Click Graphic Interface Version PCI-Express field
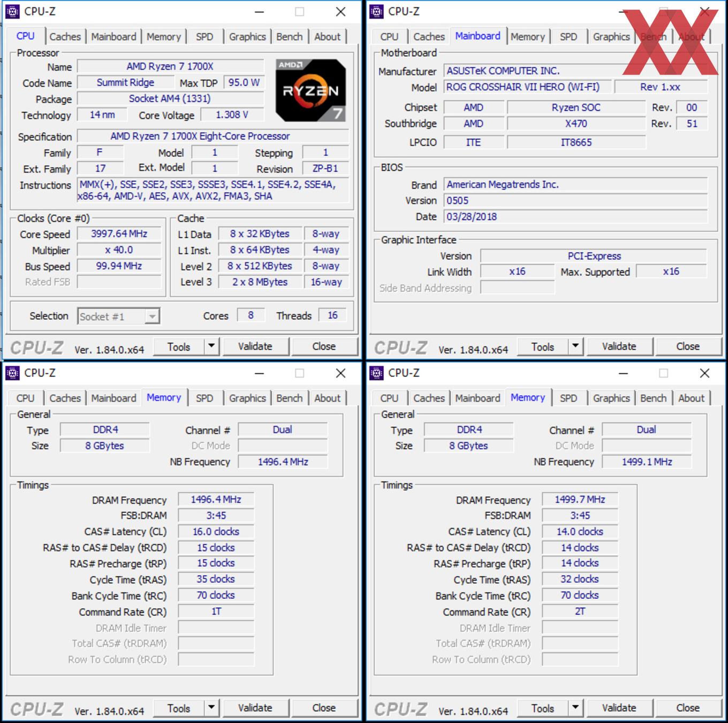The height and width of the screenshot is (723, 728). (594, 256)
